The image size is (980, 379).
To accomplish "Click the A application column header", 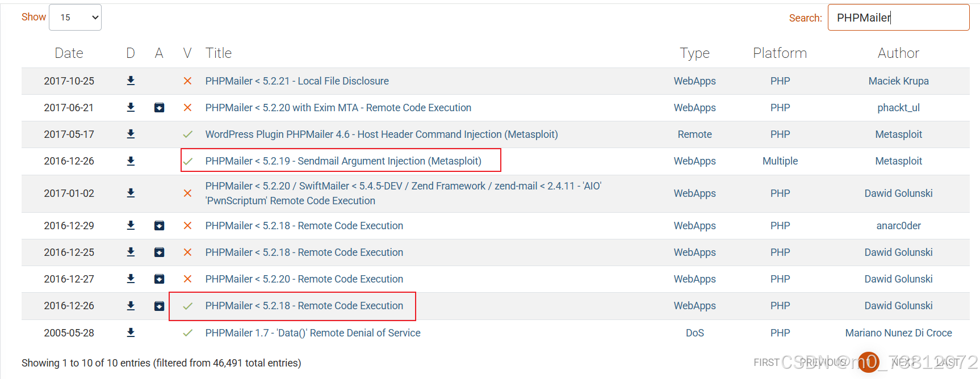I will (x=159, y=53).
